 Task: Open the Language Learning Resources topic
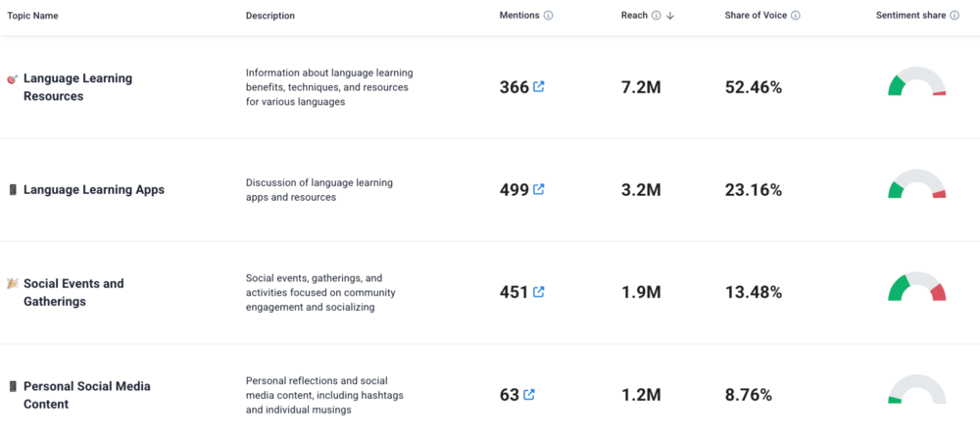77,87
